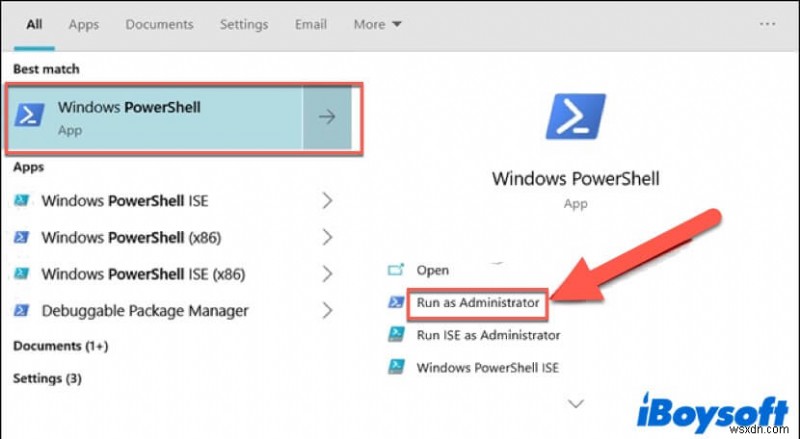Click the PowerShell icon in best match
This screenshot has height=439, width=800.
(29, 115)
